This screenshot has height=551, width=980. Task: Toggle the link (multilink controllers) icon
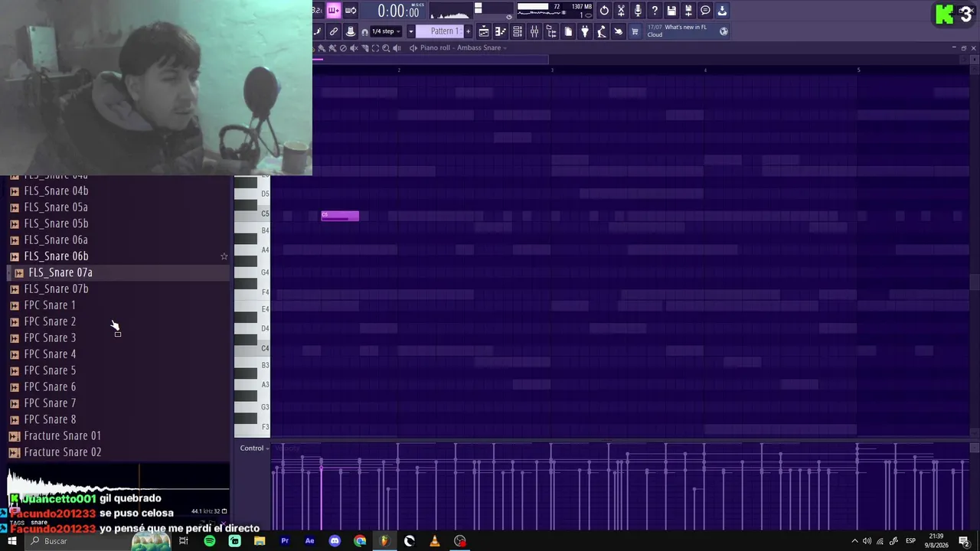point(334,31)
